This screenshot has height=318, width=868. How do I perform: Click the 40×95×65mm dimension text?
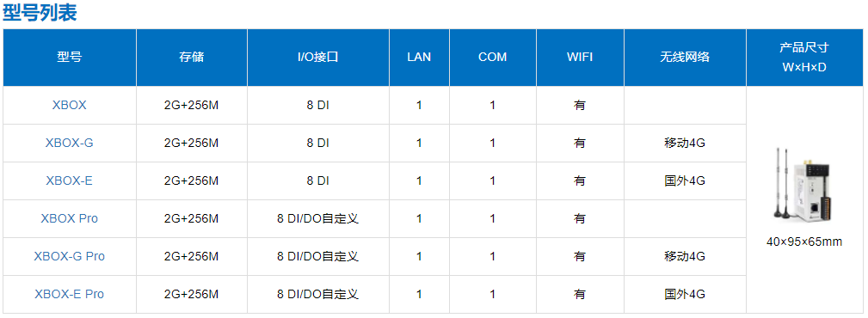click(803, 242)
